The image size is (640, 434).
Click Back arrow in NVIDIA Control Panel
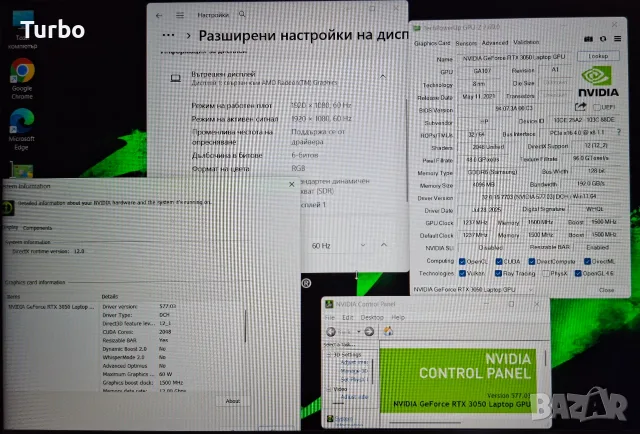point(331,332)
